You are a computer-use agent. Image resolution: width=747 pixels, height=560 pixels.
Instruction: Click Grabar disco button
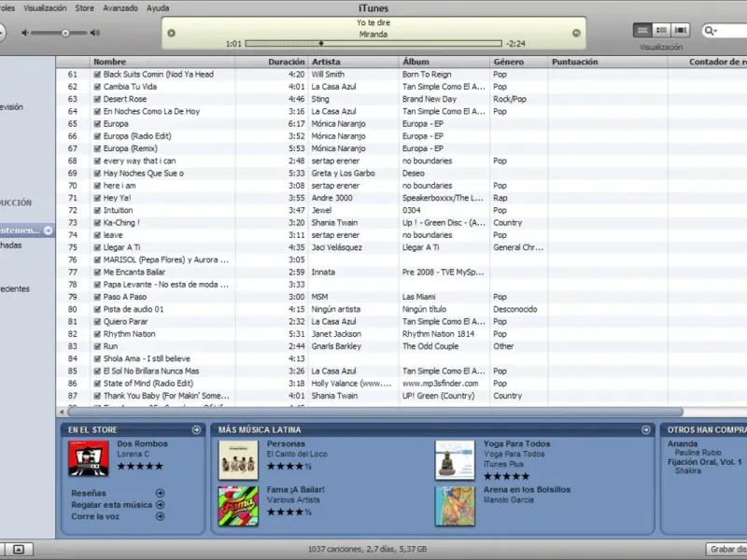click(726, 549)
